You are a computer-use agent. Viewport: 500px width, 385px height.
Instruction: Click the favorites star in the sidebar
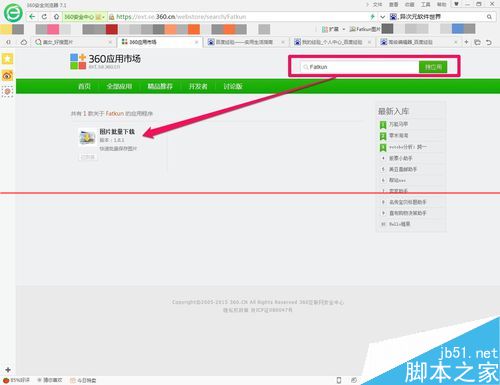click(7, 59)
